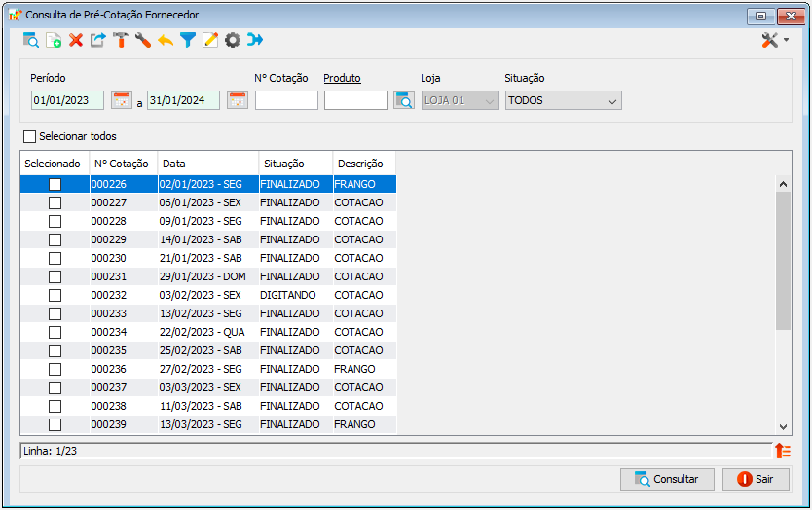This screenshot has height=510, width=812.
Task: Check the box for quotation 000238
Action: tap(55, 407)
